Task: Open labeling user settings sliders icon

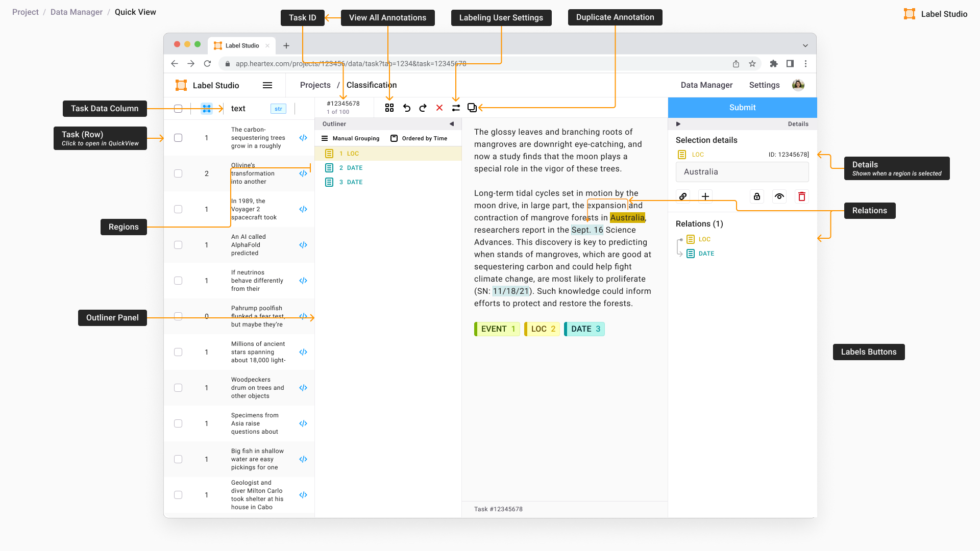Action: point(456,108)
